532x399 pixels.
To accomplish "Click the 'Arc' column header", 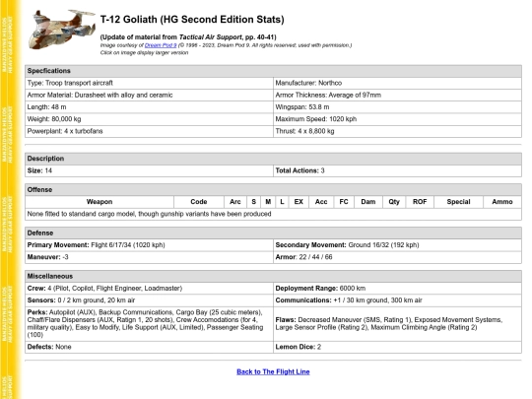I will point(235,202).
